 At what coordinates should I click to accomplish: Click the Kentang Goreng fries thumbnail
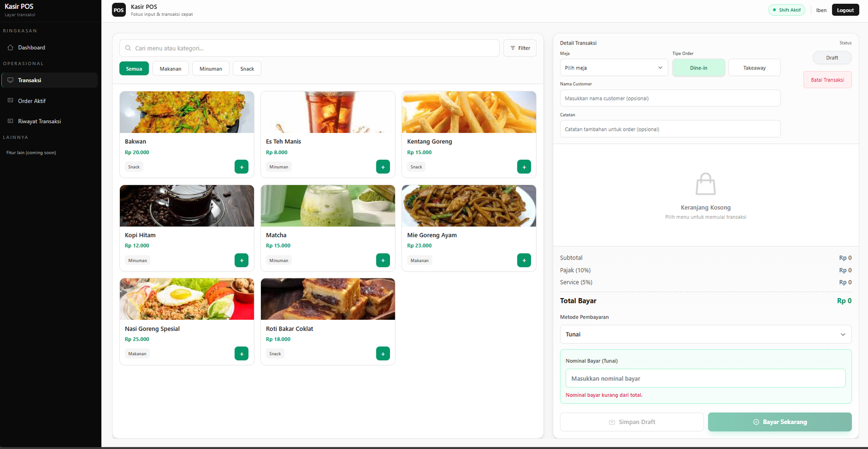point(469,112)
